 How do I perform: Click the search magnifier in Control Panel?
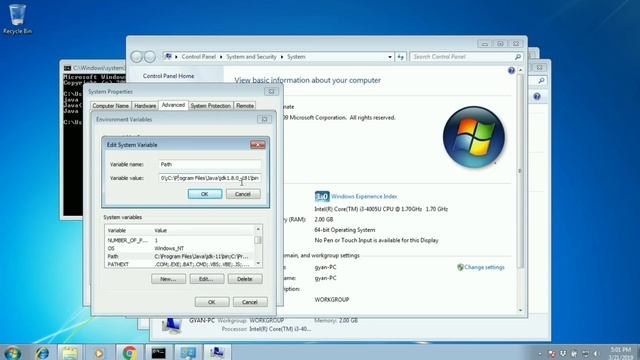[518, 57]
